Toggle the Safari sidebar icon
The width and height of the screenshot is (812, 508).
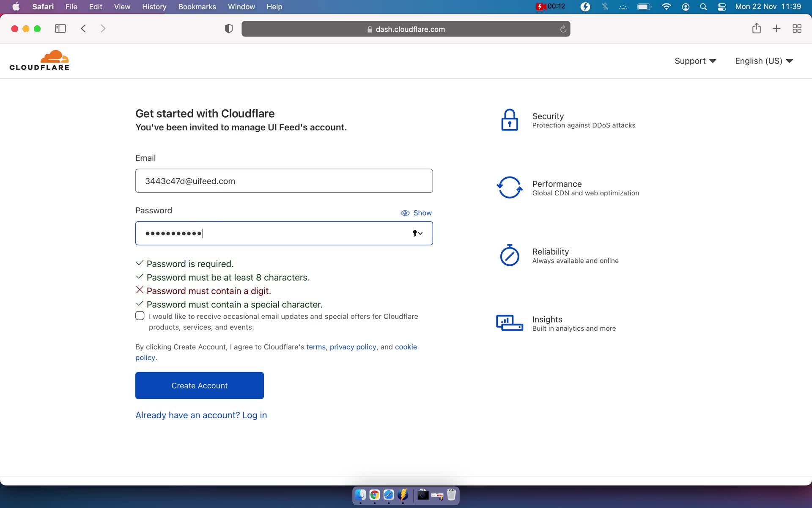pyautogui.click(x=60, y=29)
